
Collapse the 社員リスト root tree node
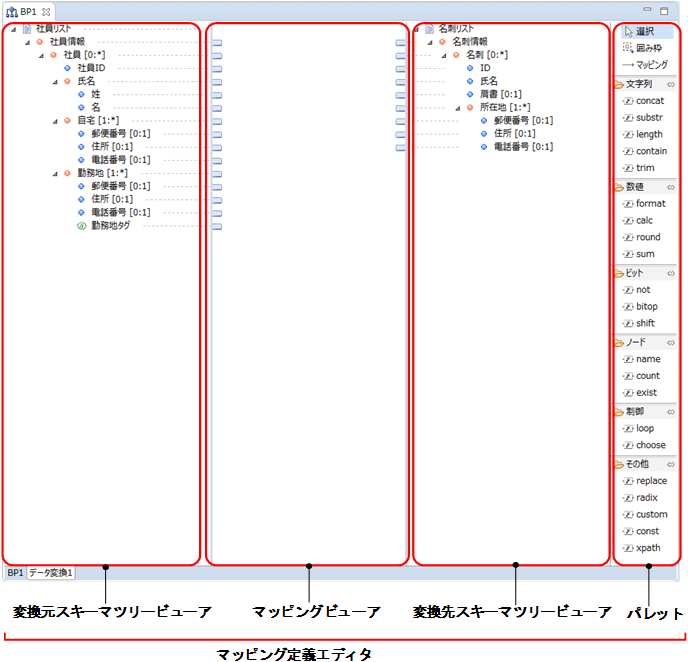14,29
